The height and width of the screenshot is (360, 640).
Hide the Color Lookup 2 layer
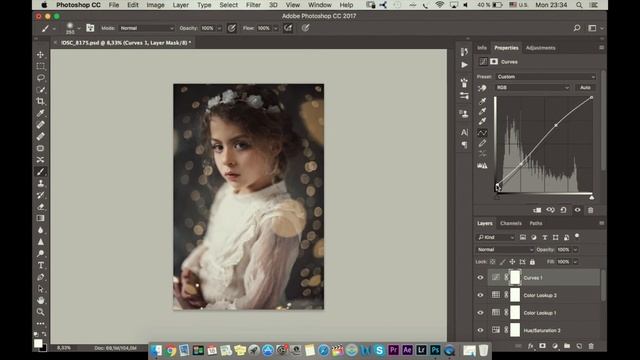click(x=480, y=295)
